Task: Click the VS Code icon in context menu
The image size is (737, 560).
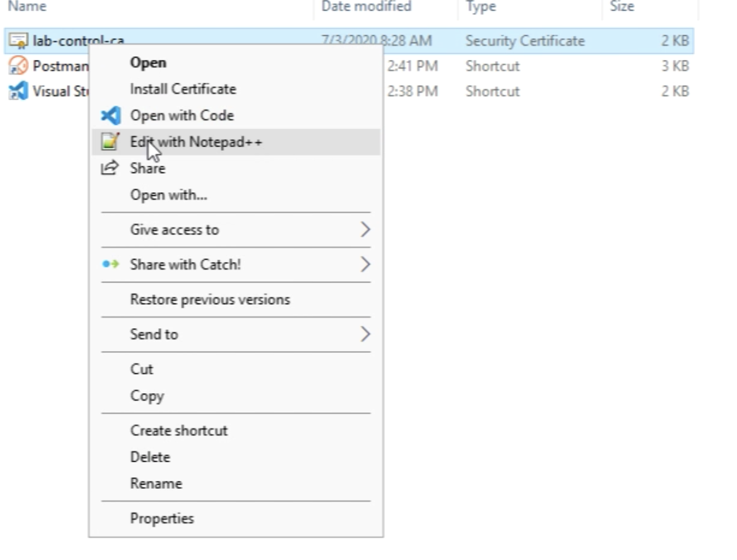Action: click(110, 116)
